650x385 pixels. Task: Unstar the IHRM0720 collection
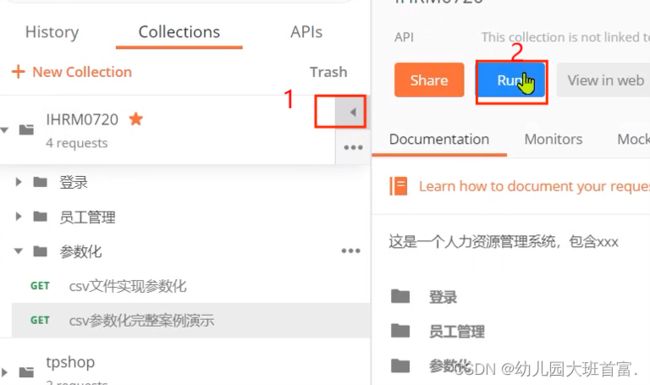[136, 119]
